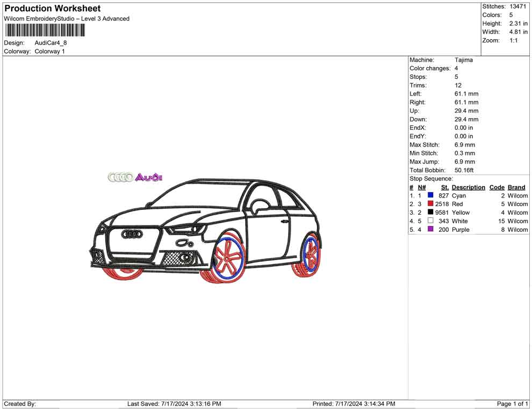Click the Audi rings logo above the car

coord(121,177)
